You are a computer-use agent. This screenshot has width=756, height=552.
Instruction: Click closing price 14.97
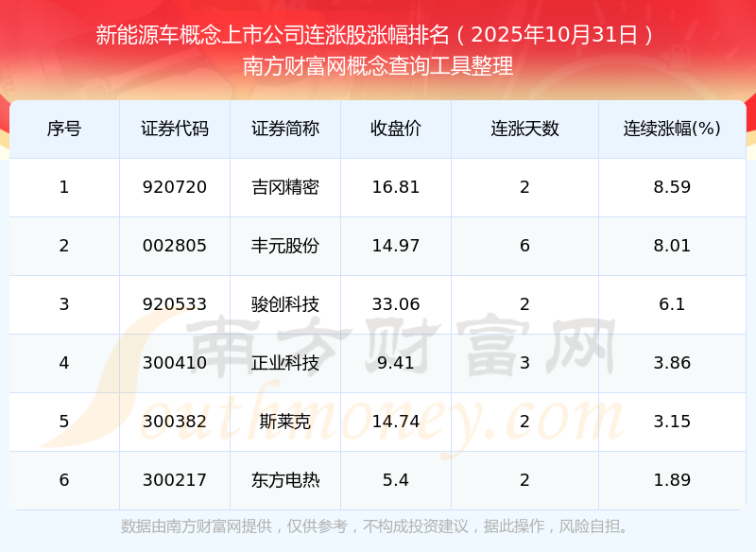point(396,246)
